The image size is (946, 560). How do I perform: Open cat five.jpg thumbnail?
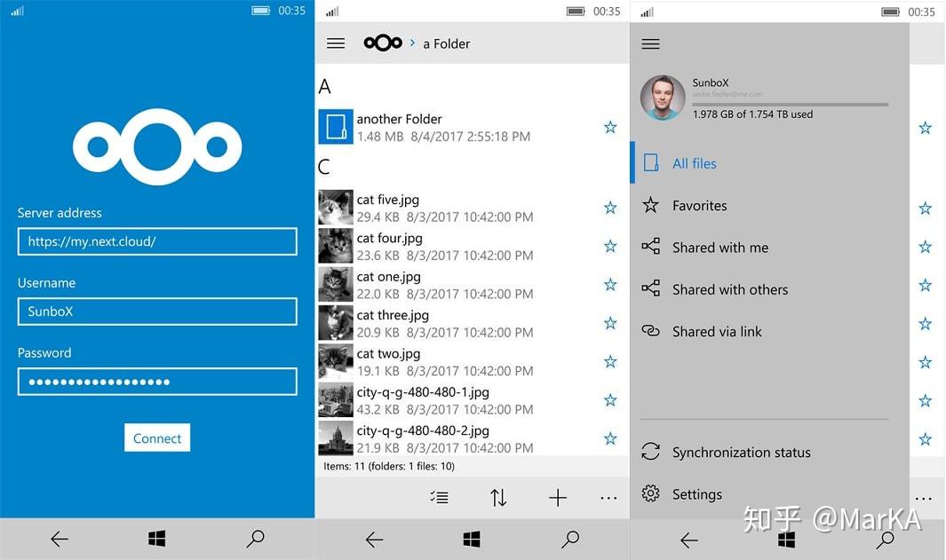point(336,208)
